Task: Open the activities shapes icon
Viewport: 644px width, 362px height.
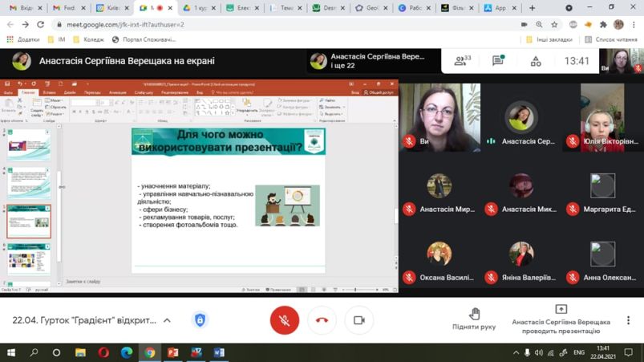Action: (x=536, y=61)
